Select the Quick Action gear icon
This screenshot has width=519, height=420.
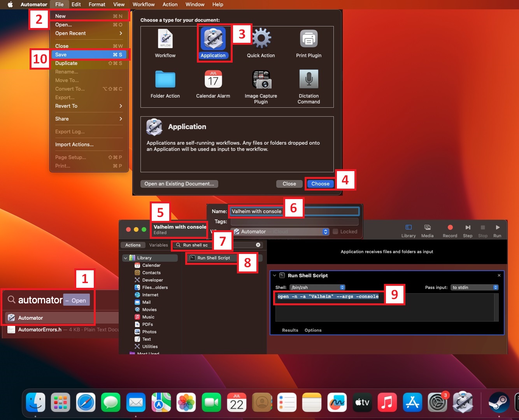coord(261,38)
